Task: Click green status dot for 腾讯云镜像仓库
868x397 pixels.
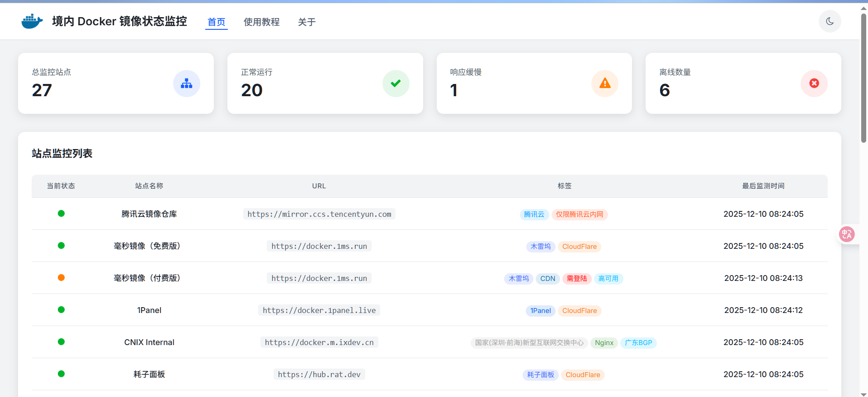Action: (x=61, y=214)
